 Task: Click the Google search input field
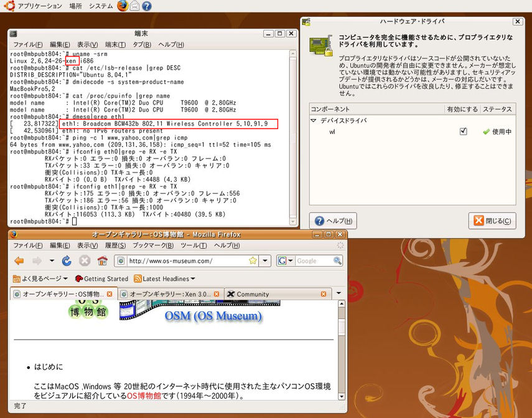click(x=314, y=261)
